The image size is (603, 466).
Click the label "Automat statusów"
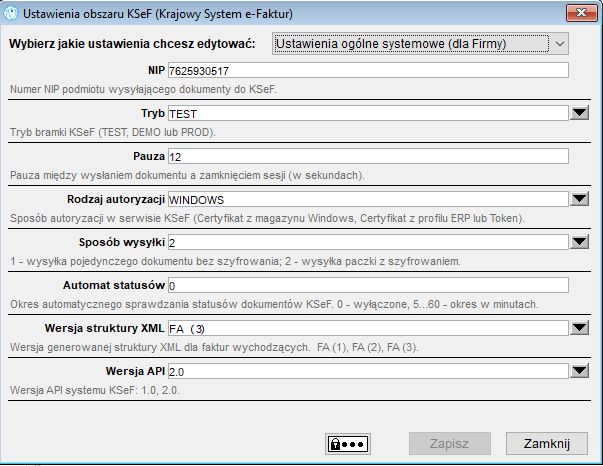click(x=114, y=286)
